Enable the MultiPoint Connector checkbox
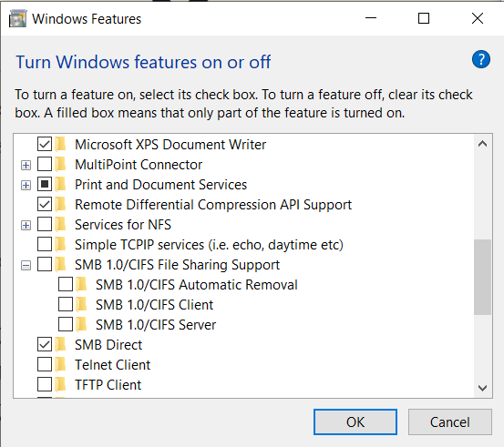This screenshot has width=504, height=447. 45,164
